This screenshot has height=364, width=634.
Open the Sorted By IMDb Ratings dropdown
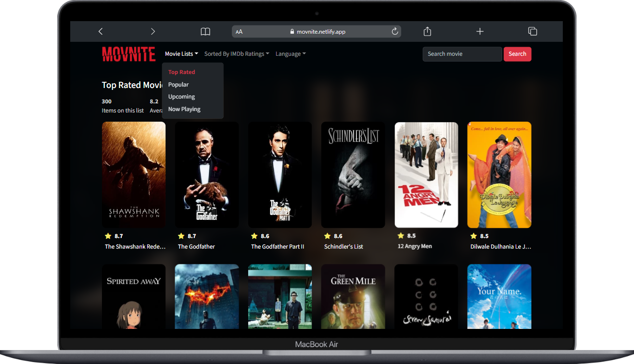(x=237, y=54)
